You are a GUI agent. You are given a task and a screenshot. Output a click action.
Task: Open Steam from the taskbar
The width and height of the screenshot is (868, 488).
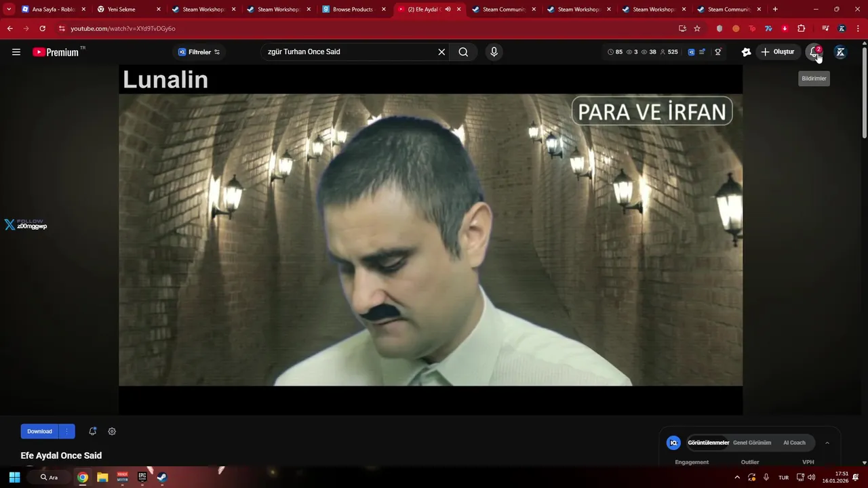point(162,477)
